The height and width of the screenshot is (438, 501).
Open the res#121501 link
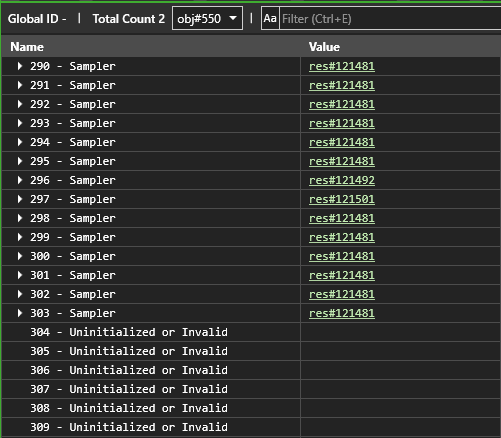pyautogui.click(x=342, y=199)
